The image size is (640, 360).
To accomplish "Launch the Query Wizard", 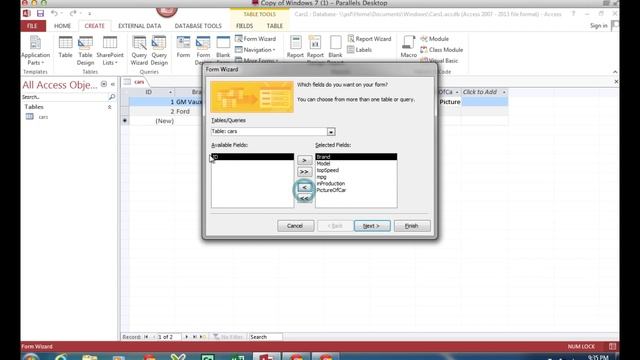I will 139,51.
